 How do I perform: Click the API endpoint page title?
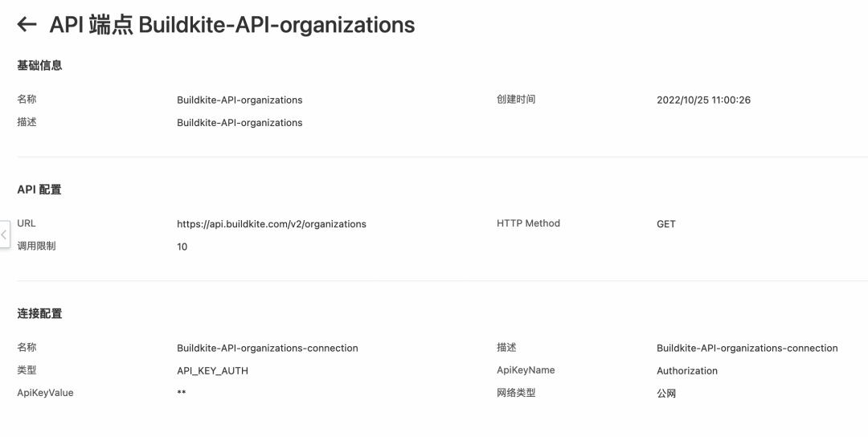click(x=232, y=25)
